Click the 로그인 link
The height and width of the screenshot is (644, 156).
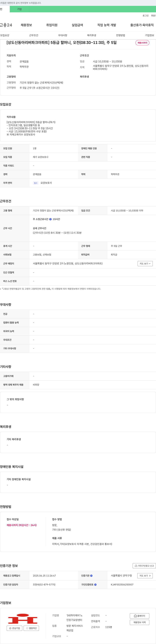[145, 16]
